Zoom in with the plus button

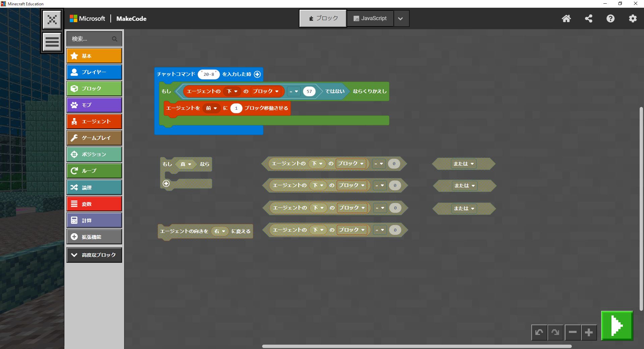point(589,332)
